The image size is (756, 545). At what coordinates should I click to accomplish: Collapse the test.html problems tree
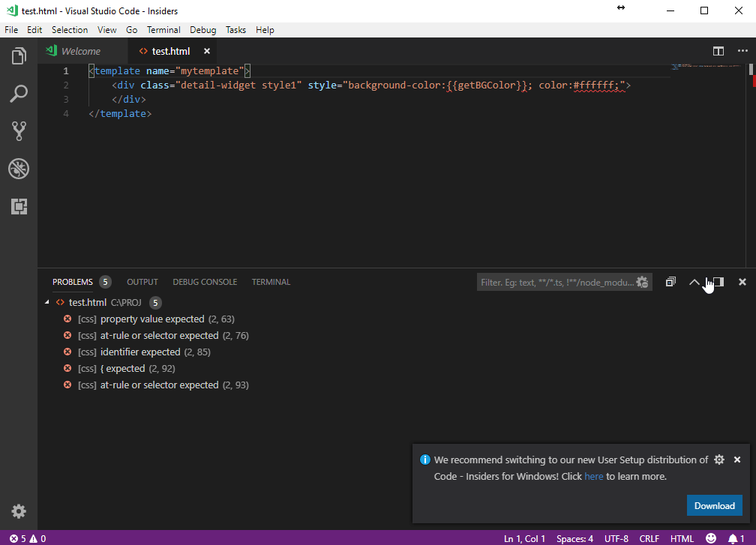coord(47,302)
